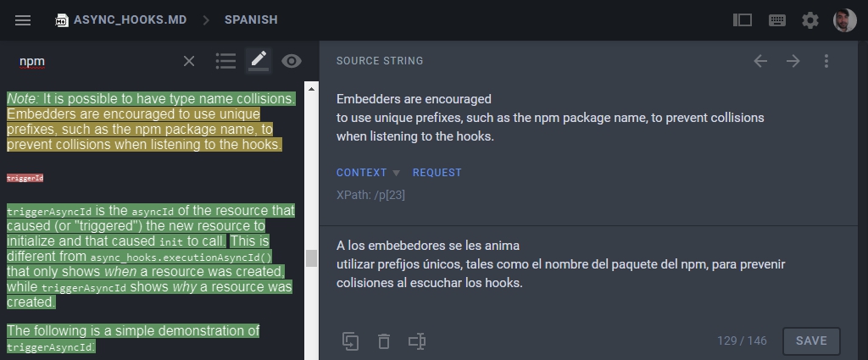Open user profile avatar
The height and width of the screenshot is (360, 868).
point(844,19)
